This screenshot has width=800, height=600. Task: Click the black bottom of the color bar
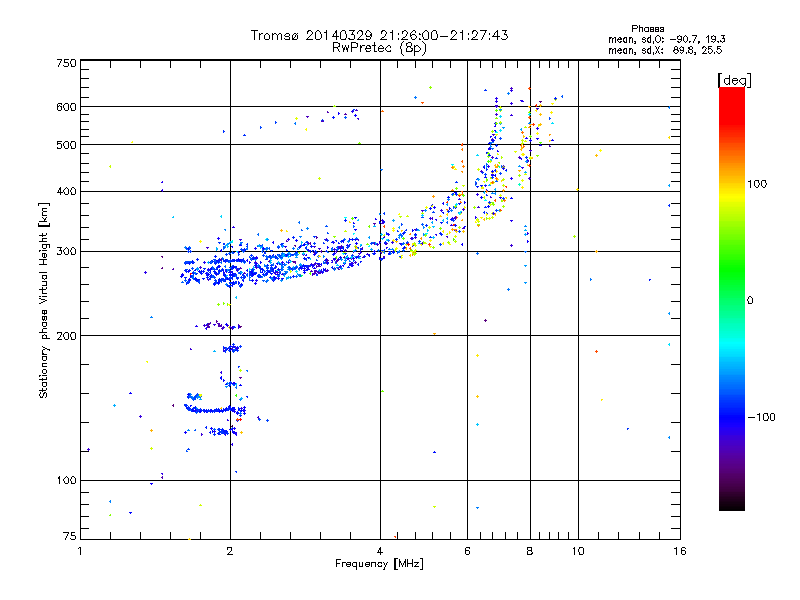(x=732, y=503)
